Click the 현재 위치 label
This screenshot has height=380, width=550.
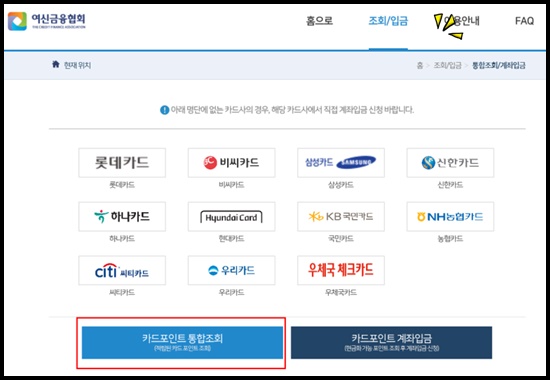click(78, 65)
